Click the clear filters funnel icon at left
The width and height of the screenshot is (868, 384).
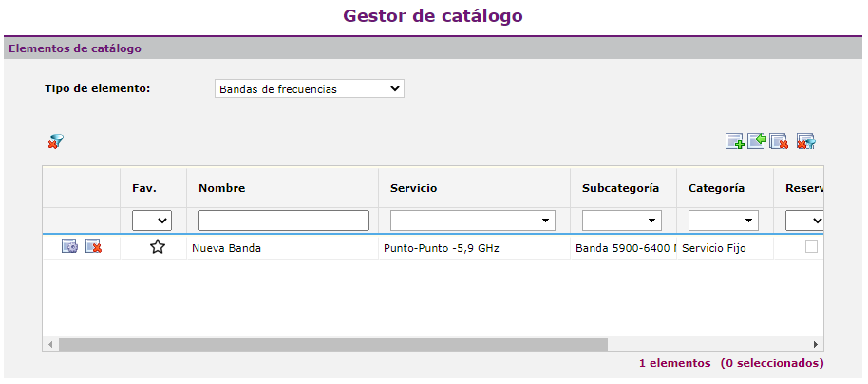click(55, 142)
